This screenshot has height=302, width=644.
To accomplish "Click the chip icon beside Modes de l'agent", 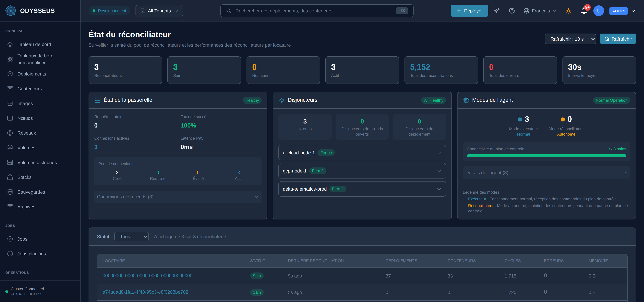I will [x=466, y=100].
